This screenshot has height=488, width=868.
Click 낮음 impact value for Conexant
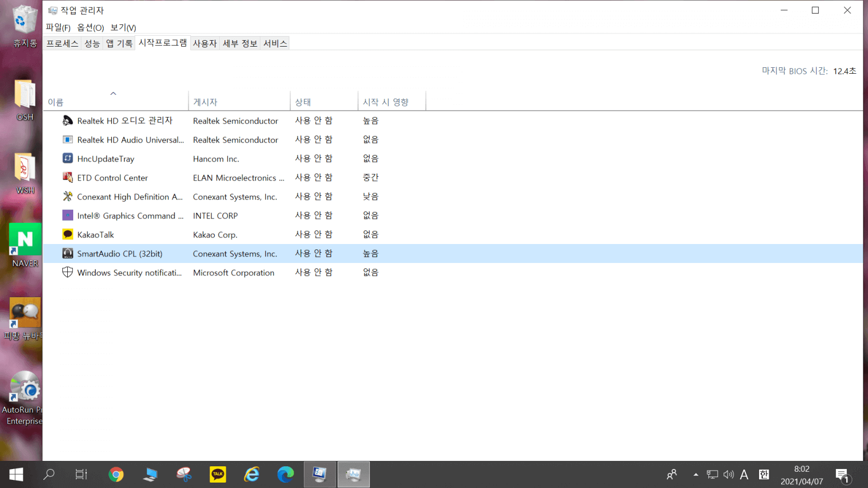tap(371, 196)
